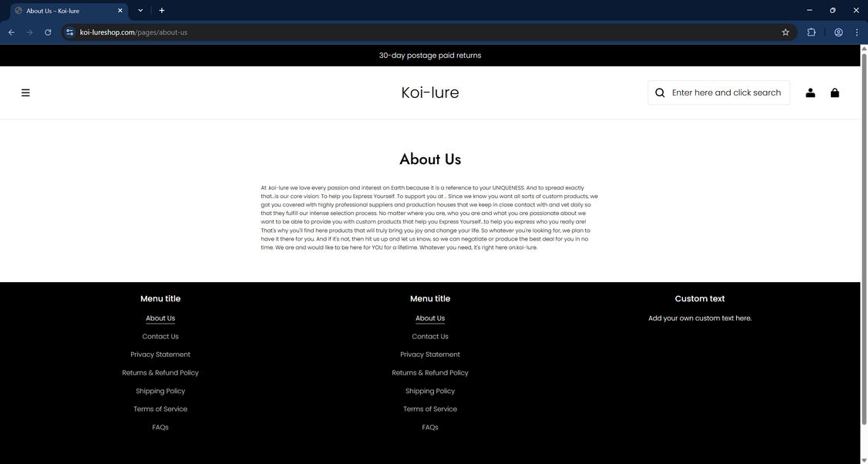Open the browser extensions puzzle icon

coord(811,32)
